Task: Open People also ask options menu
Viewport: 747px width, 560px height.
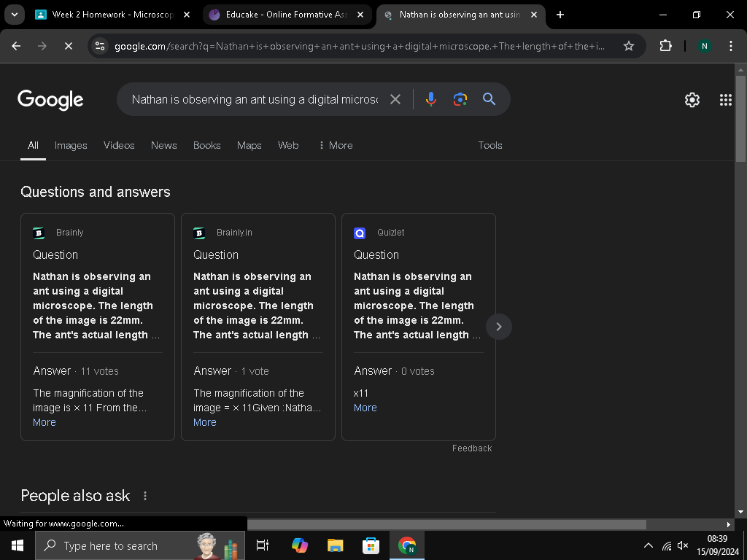Action: click(x=145, y=496)
